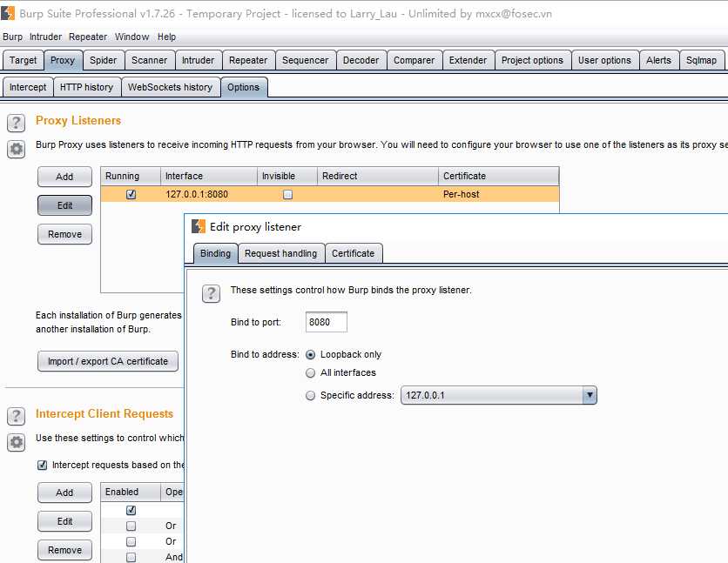Screen dimensions: 728x563
Task: Open Request handling tab in dialog
Action: 281,253
